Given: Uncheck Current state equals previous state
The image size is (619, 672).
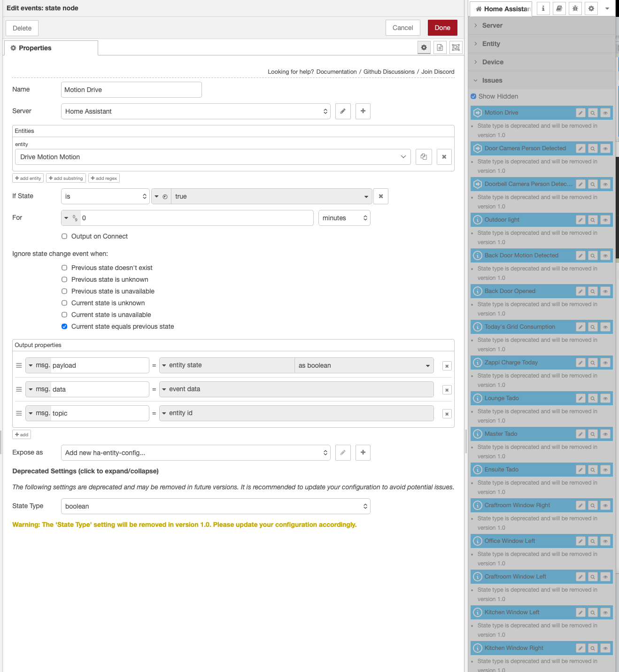Looking at the screenshot, I should [64, 326].
